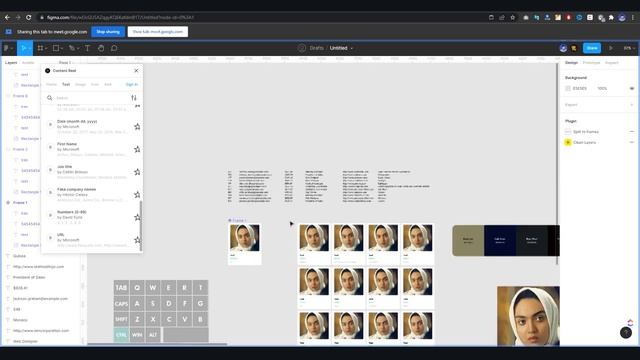
Task: Reload the browser page
Action: click(29, 18)
